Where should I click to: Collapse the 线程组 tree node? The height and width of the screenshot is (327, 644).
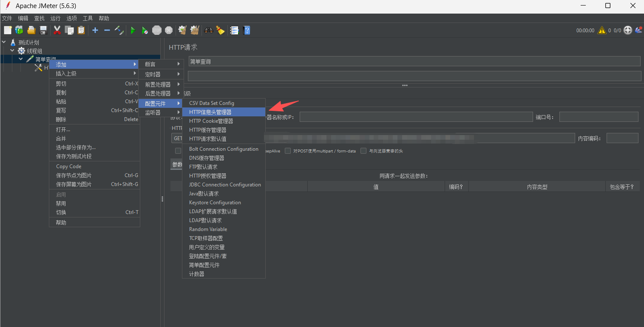coord(12,51)
